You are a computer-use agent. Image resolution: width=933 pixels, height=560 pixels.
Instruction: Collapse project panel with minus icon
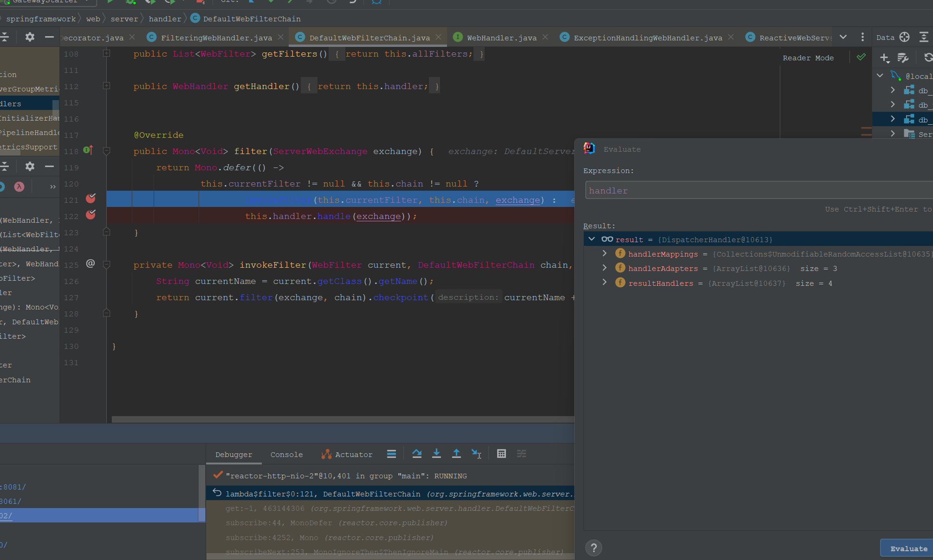pos(49,37)
